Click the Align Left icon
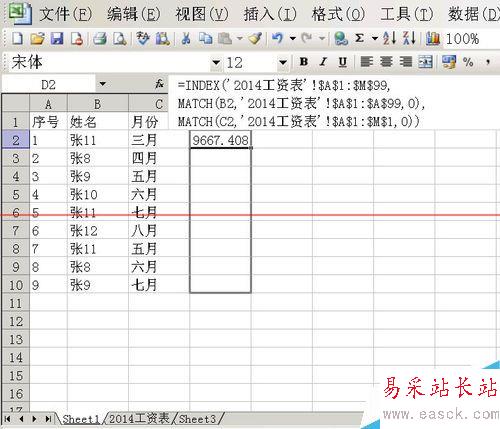 tap(367, 62)
